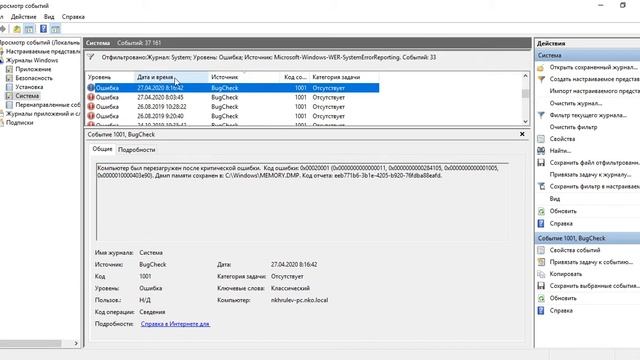Click Очистить журнал action
Viewport: 640px width, 360px height.
tap(576, 103)
